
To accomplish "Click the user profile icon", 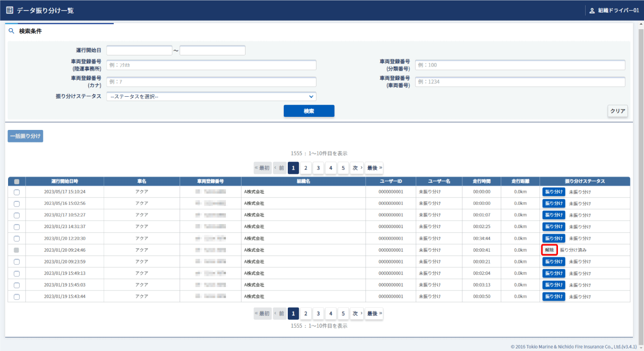I will coord(592,11).
